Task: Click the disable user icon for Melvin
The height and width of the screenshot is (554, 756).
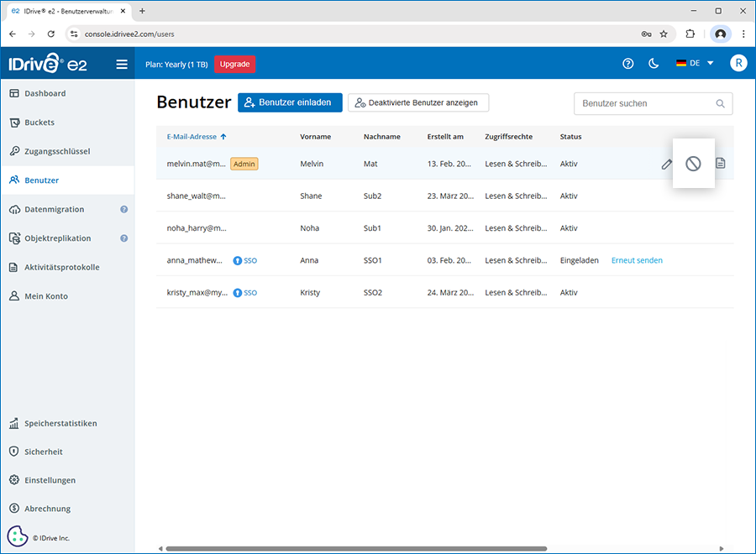Action: 693,164
